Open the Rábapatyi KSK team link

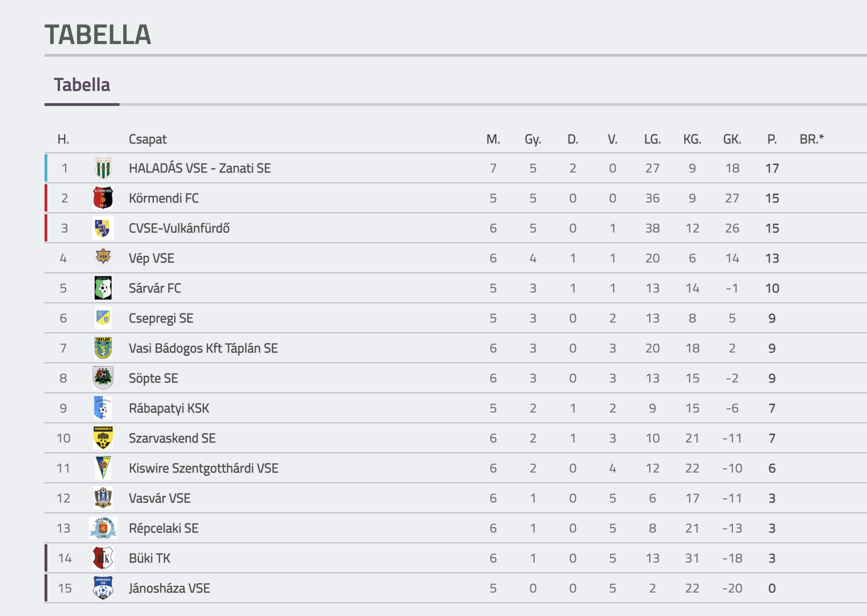[x=169, y=408]
